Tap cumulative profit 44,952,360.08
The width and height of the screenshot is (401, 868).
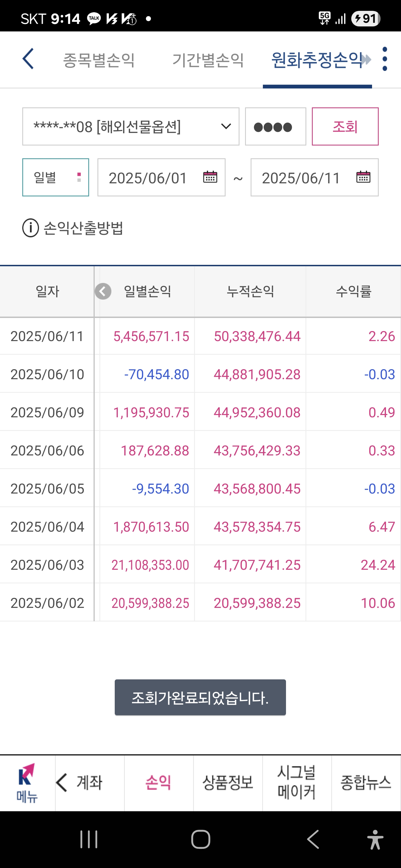click(257, 412)
